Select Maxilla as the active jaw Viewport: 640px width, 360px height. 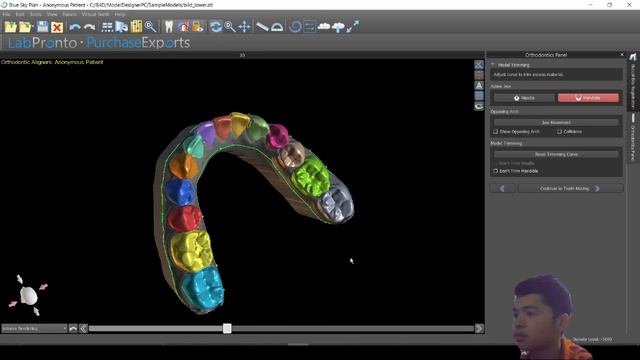coord(524,98)
